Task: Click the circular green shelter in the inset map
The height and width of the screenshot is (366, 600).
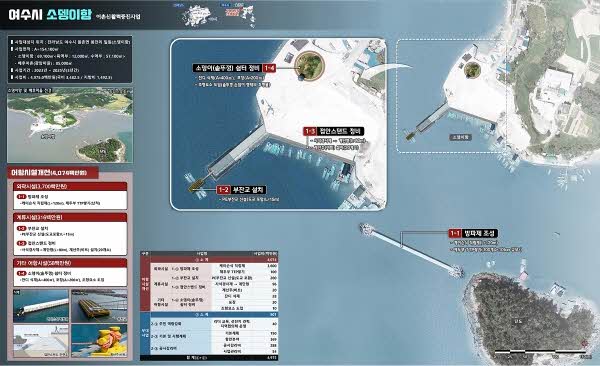Action: tap(310, 66)
